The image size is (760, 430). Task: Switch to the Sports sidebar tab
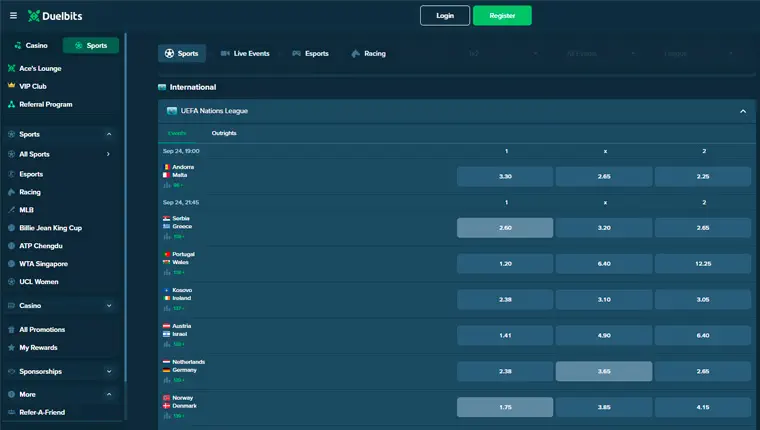point(91,46)
